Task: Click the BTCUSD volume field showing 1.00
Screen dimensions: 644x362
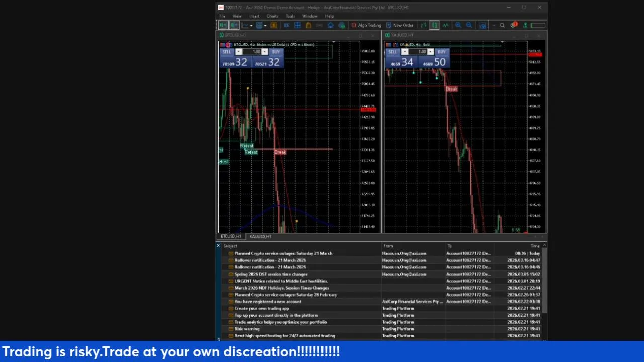Action: 252,52
